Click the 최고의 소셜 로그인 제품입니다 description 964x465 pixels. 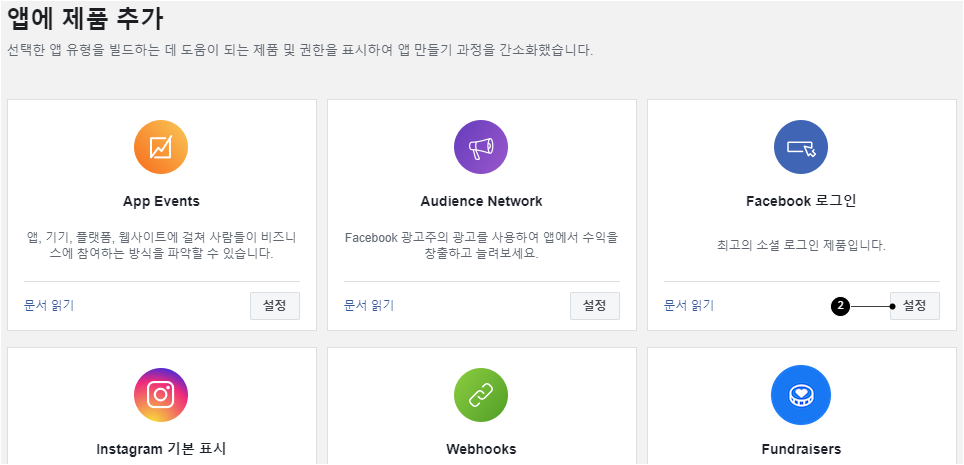click(x=801, y=246)
